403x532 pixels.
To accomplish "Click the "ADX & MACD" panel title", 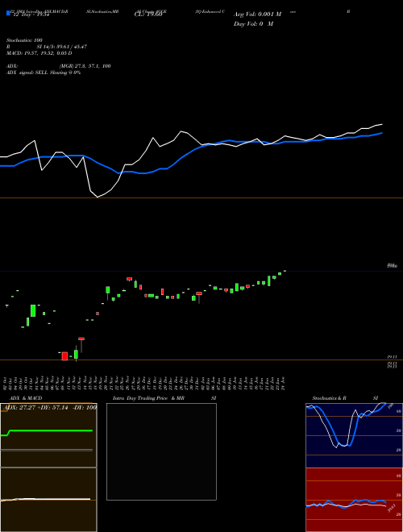I will [x=26, y=398].
